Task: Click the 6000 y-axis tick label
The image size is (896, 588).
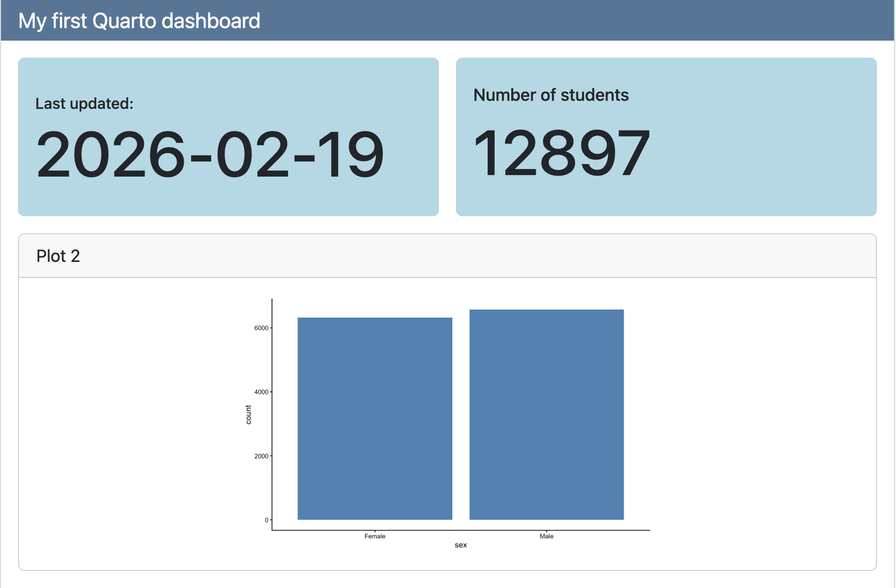Action: [x=261, y=328]
